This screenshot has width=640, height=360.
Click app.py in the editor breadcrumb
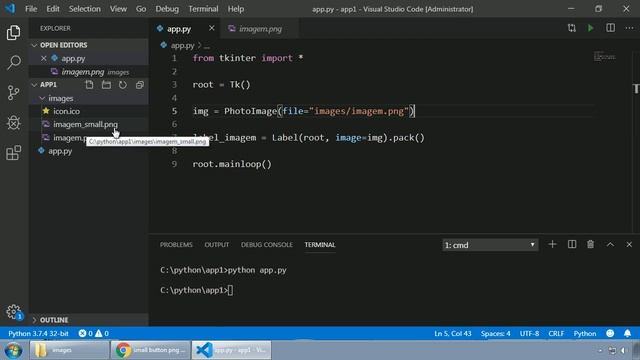tap(182, 45)
